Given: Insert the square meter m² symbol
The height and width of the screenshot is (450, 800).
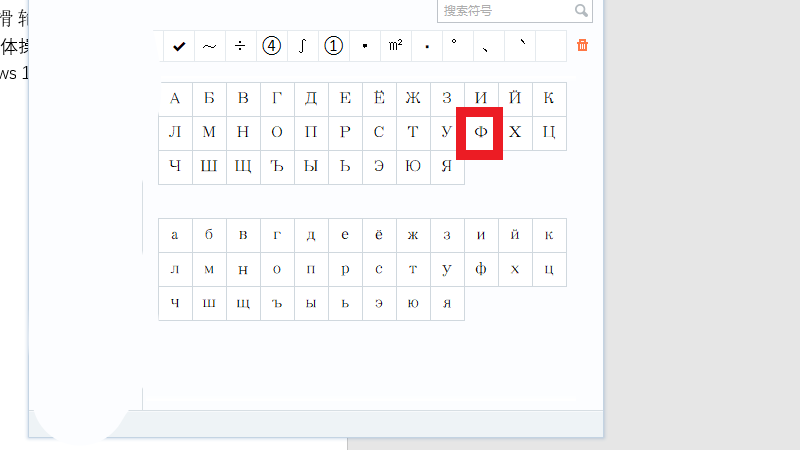Looking at the screenshot, I should coord(395,46).
